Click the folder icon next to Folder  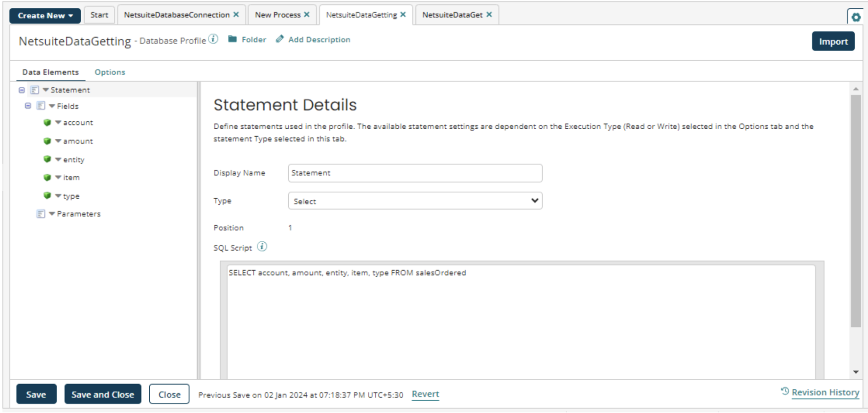(x=232, y=39)
